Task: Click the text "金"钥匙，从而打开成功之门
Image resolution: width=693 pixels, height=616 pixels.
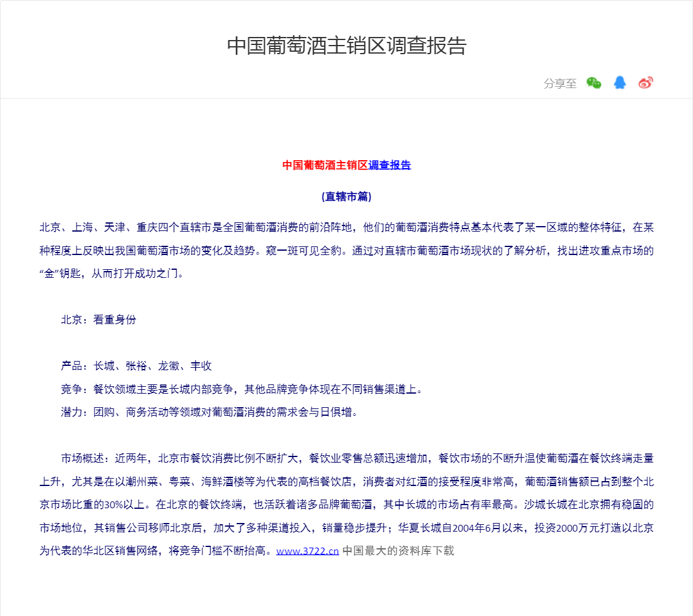Action: point(111,274)
